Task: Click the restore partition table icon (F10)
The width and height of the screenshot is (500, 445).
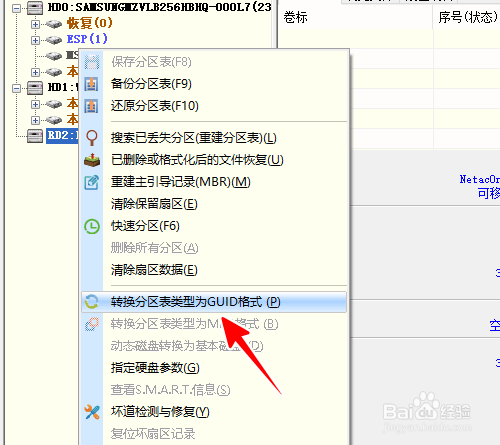Action: 91,106
